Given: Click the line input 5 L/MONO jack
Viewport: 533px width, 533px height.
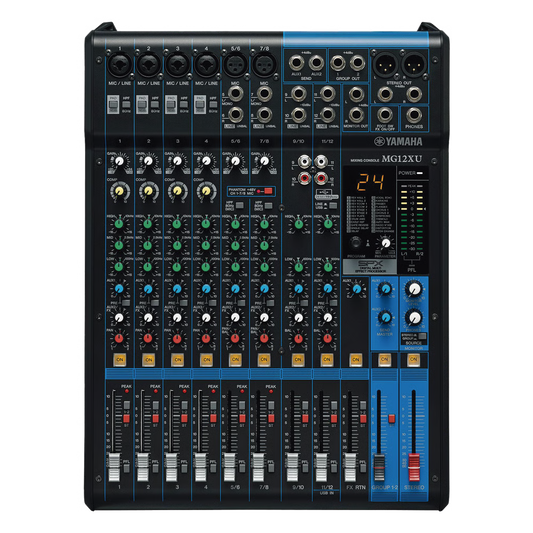Looking at the screenshot, I should (x=235, y=94).
